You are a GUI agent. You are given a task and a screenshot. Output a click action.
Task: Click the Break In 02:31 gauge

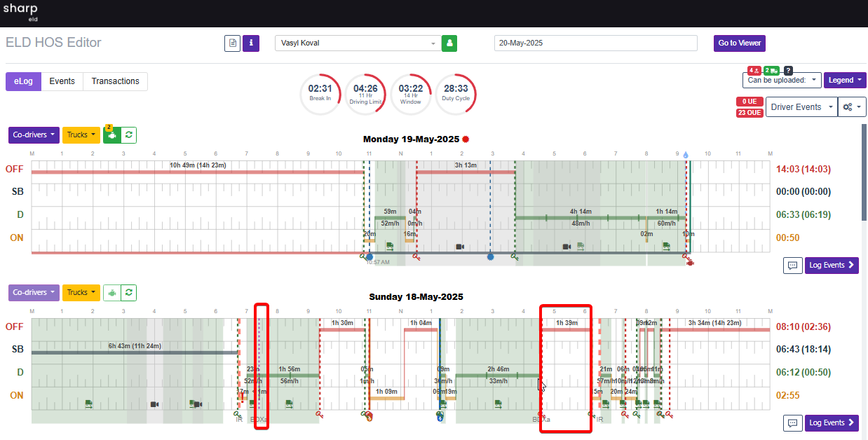pyautogui.click(x=320, y=93)
